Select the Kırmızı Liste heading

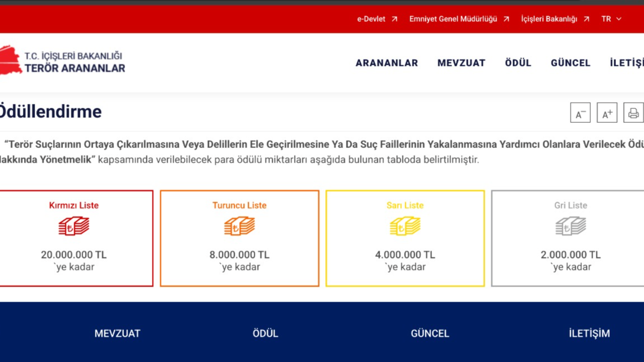[74, 205]
